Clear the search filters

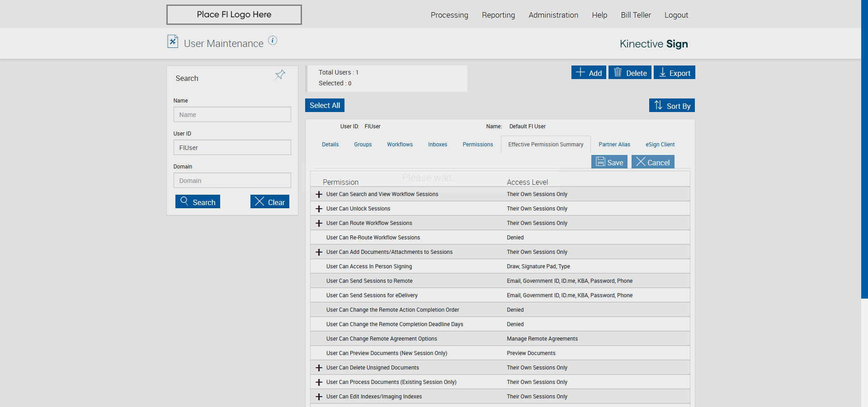270,202
